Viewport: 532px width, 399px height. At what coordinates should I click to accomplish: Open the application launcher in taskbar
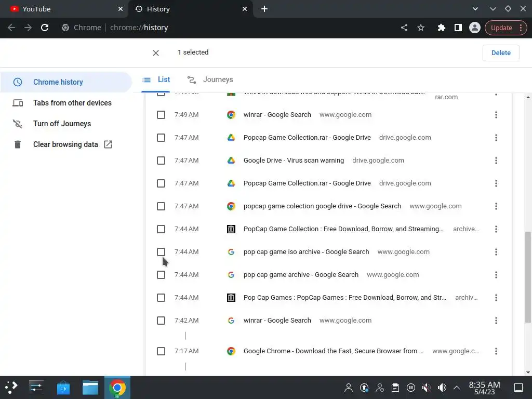(x=11, y=388)
